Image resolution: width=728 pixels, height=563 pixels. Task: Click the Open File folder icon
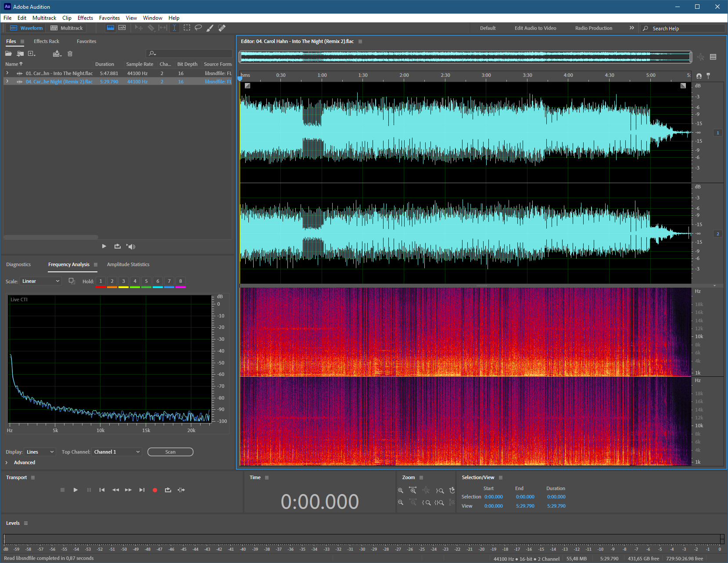click(x=8, y=54)
